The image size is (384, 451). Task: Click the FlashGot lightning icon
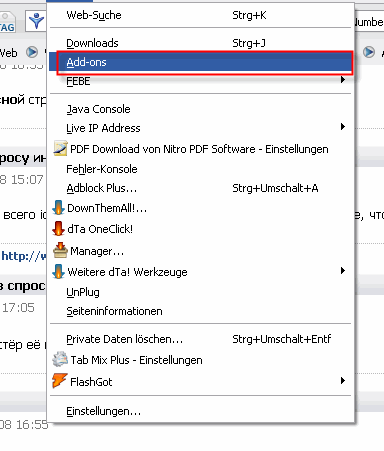tap(60, 381)
